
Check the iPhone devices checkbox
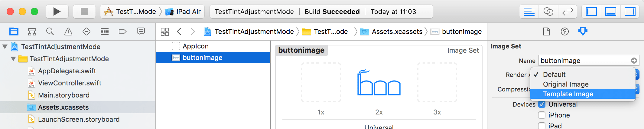click(542, 115)
